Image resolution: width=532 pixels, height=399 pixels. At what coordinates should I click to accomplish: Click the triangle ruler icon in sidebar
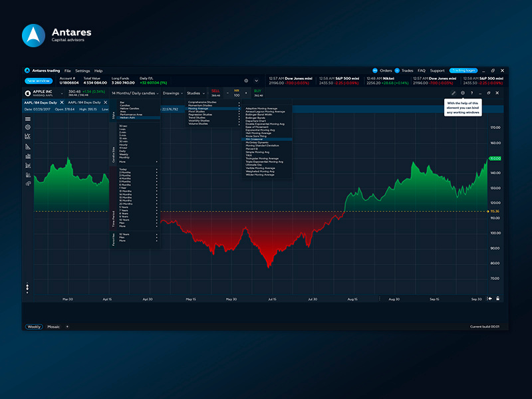point(28,146)
